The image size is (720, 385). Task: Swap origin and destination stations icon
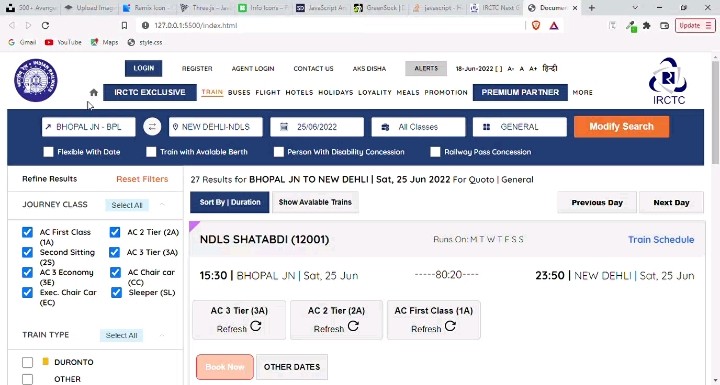(152, 127)
